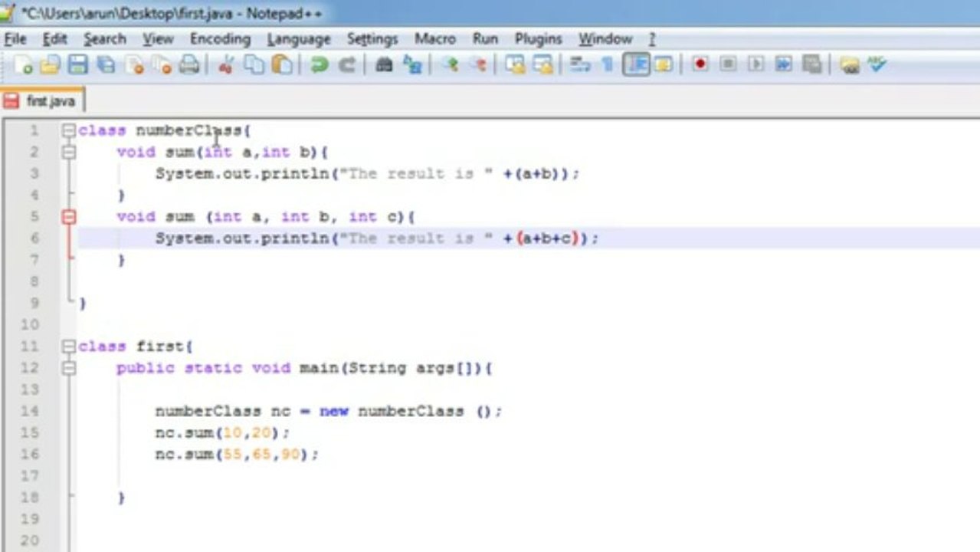Click the Close All documents icon
The width and height of the screenshot is (980, 552).
[x=161, y=65]
